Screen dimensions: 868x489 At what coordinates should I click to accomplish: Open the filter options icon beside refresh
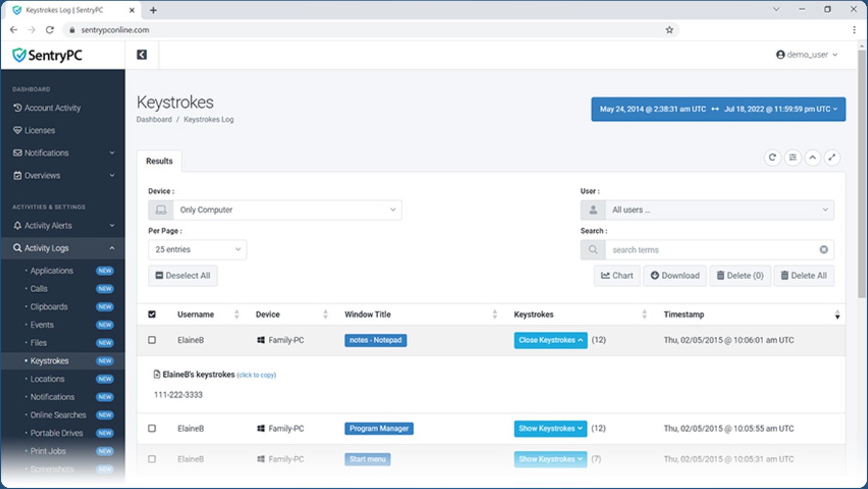792,158
